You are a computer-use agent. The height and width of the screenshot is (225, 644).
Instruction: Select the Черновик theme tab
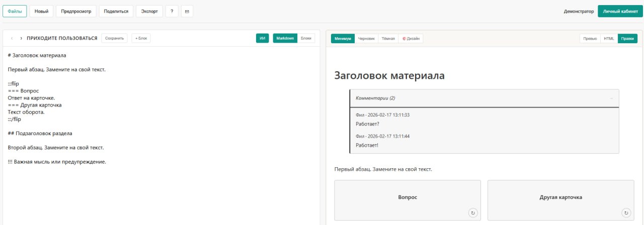tap(366, 38)
